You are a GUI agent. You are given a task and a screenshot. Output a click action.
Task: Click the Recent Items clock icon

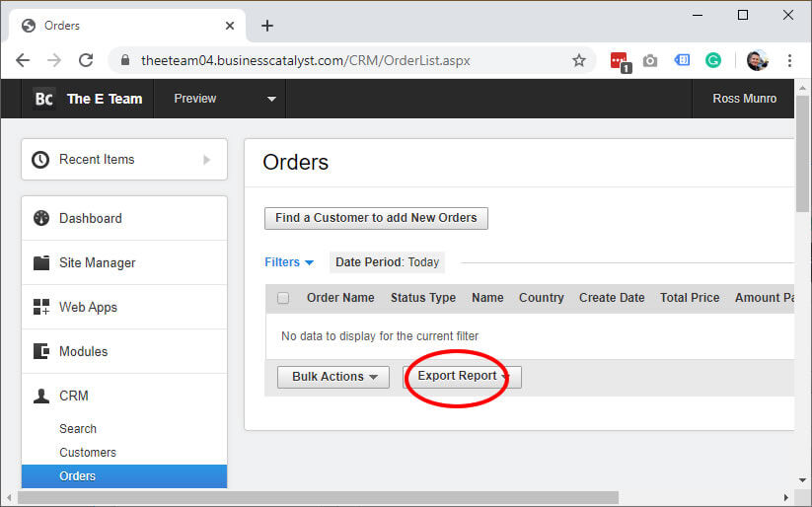40,159
